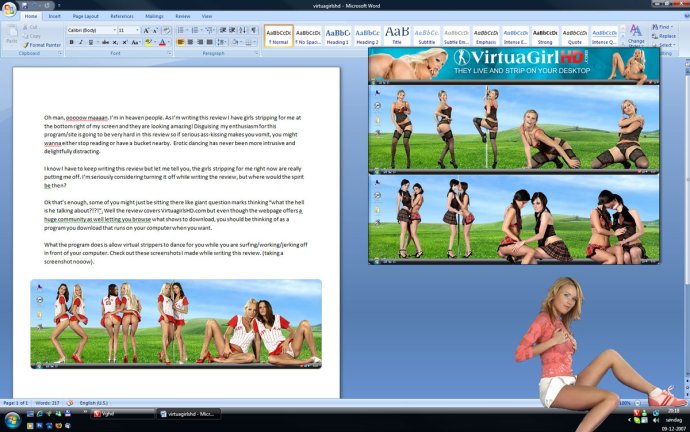Click the Change Styles button
The width and height of the screenshot is (690, 432).
pyautogui.click(x=636, y=36)
